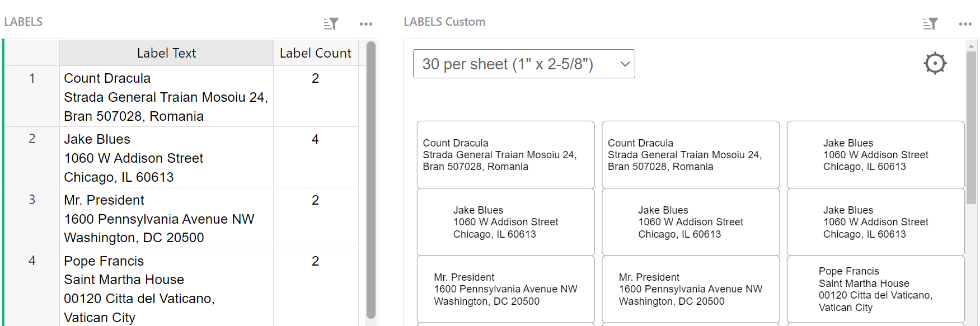Open sort and filter for LABELS Custom widget
This screenshot has width=980, height=326.
click(930, 24)
